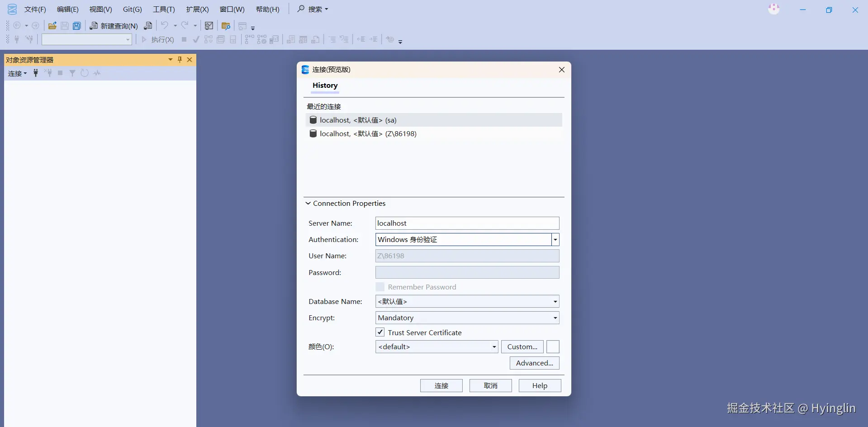
Task: Click the Custom... color button
Action: click(x=522, y=346)
